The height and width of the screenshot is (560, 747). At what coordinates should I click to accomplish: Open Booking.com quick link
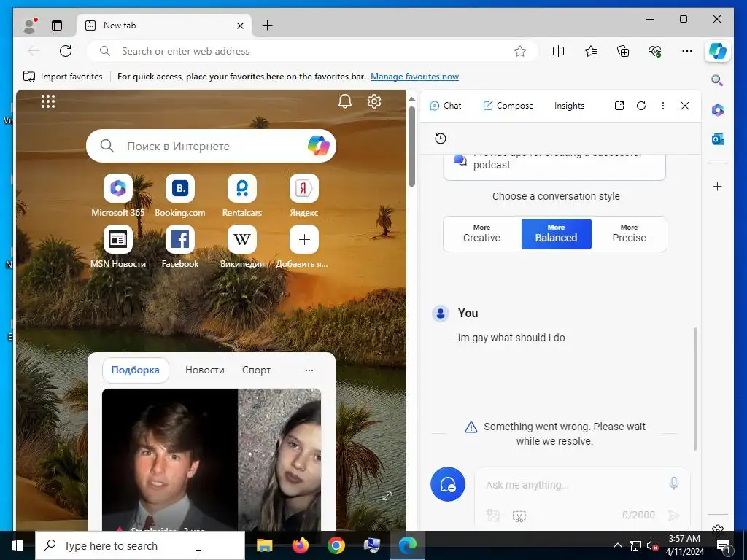click(x=180, y=195)
